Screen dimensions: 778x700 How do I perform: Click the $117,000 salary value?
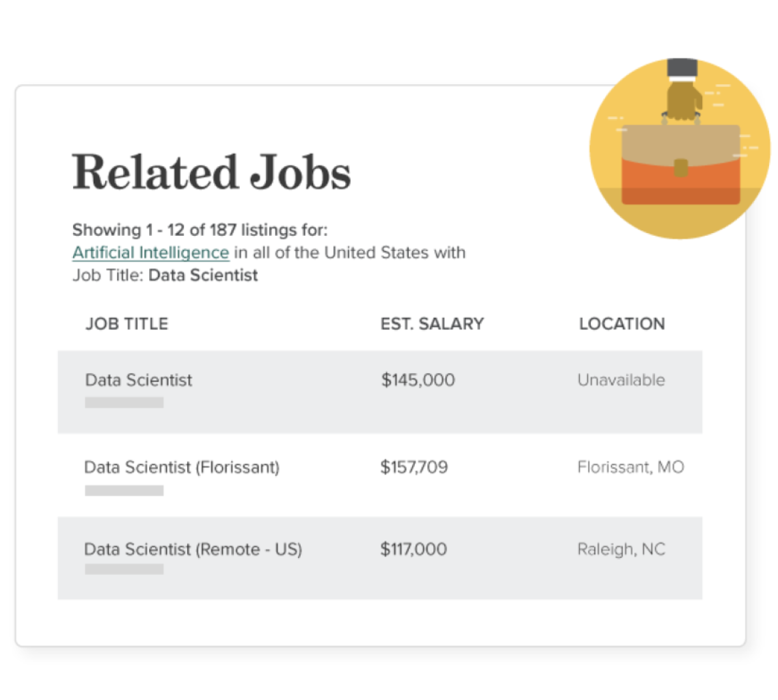414,549
